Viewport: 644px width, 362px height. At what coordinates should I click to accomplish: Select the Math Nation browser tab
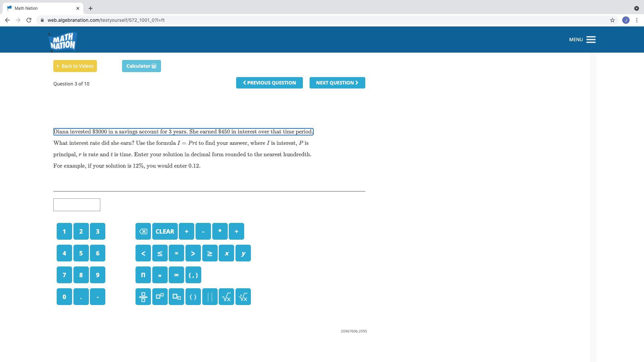tap(40, 8)
